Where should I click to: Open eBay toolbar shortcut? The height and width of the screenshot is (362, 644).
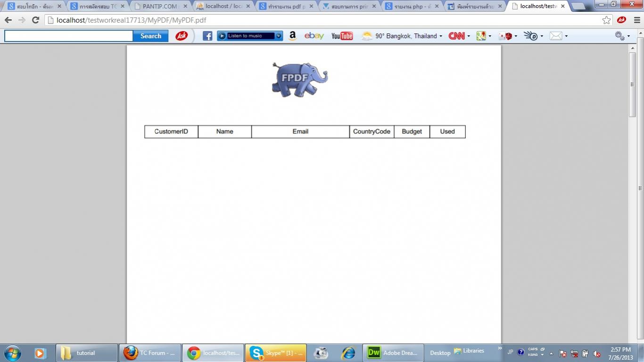click(x=314, y=36)
